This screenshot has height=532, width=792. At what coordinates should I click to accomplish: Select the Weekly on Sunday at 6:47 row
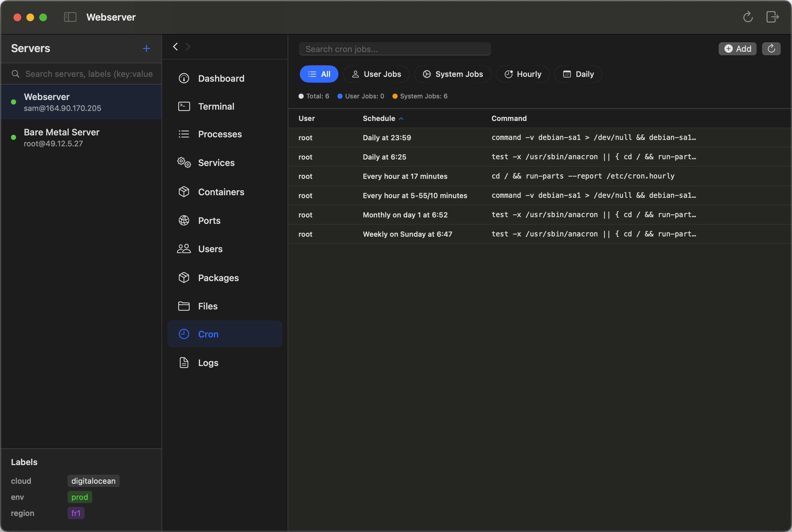(x=539, y=234)
